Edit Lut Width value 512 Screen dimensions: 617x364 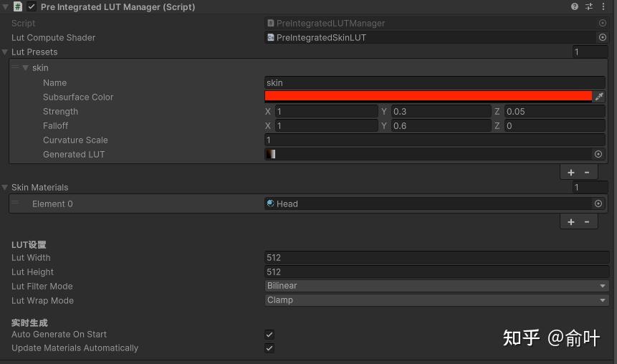(x=437, y=258)
